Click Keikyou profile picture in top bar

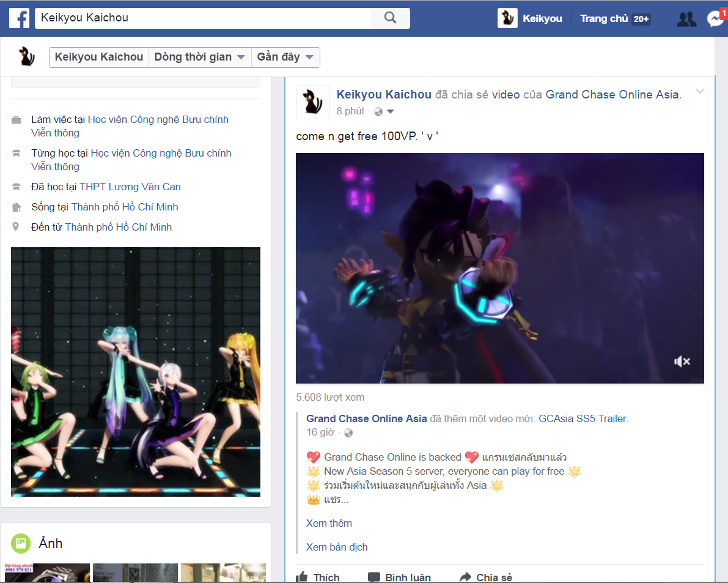pyautogui.click(x=507, y=18)
